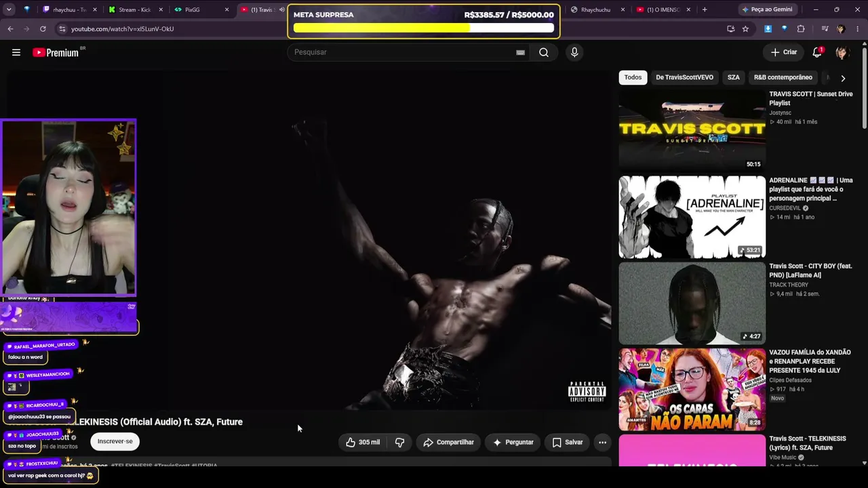Open media controls in browser toolbar

click(x=825, y=28)
